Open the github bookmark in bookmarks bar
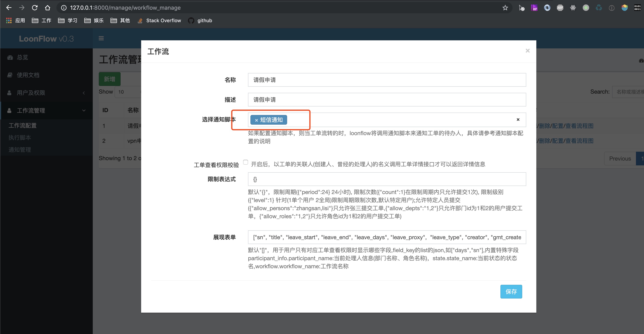The image size is (644, 334). pos(200,21)
